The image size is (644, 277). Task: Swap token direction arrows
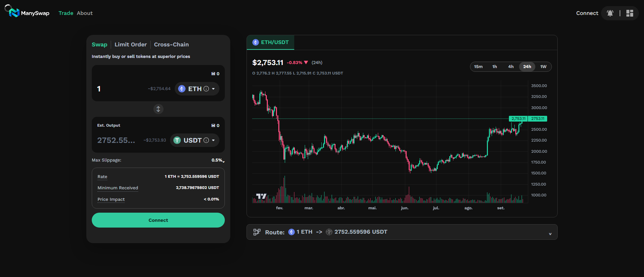coord(158,109)
